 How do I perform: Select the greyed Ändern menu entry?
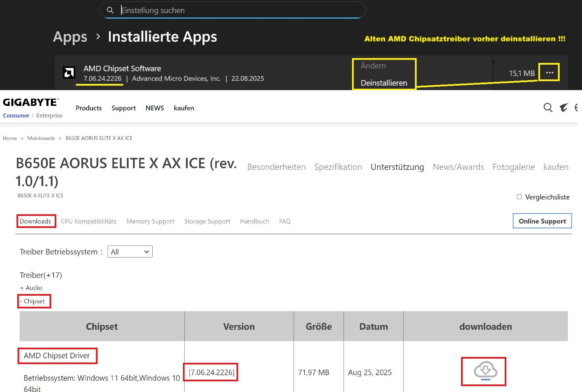click(x=373, y=66)
